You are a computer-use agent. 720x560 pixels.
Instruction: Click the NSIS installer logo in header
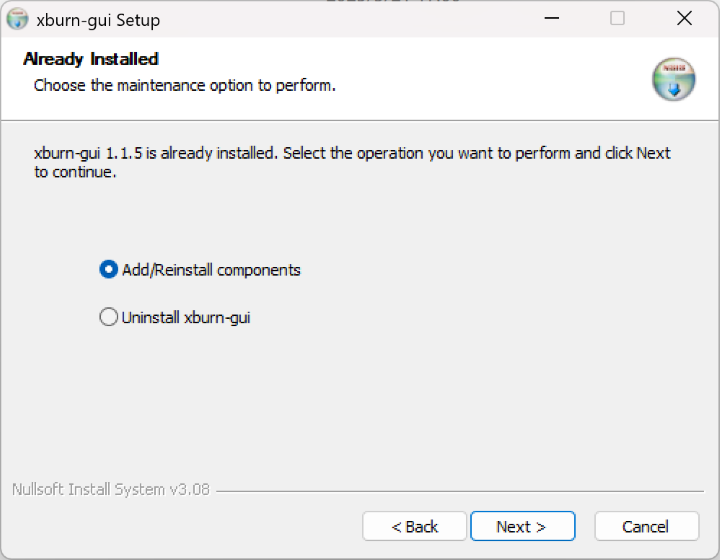pos(674,79)
